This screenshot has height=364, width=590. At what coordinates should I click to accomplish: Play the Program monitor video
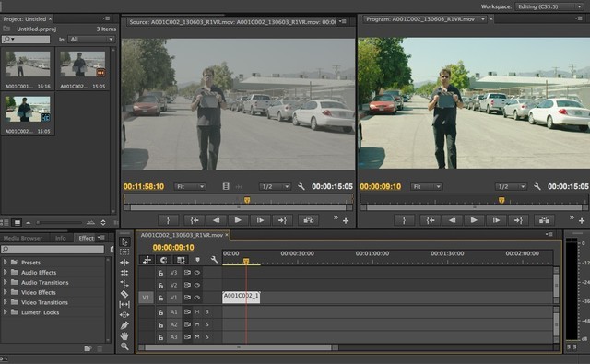(474, 220)
